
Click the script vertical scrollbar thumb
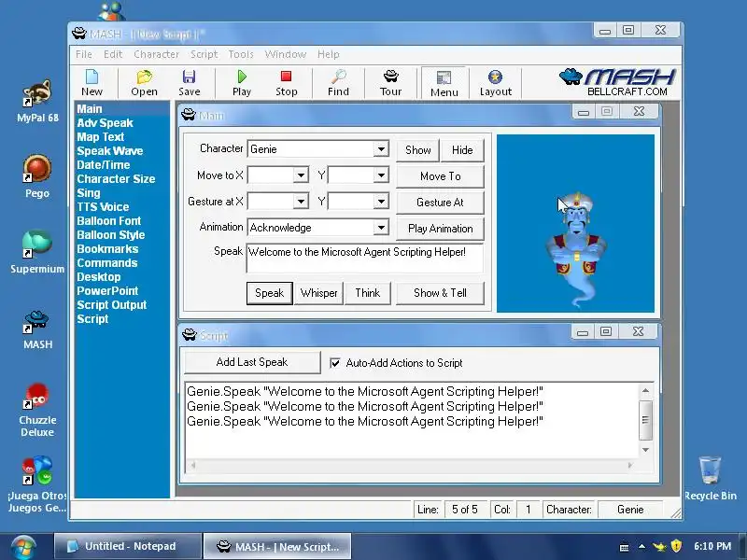click(645, 420)
